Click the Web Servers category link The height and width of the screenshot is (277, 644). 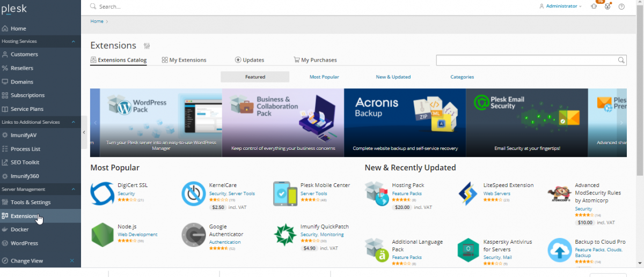tap(496, 193)
